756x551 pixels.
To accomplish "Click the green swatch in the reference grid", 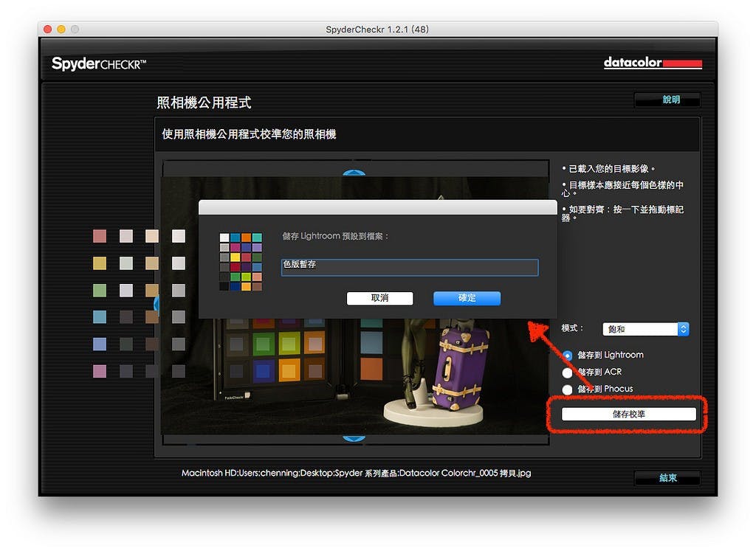I will coord(100,290).
